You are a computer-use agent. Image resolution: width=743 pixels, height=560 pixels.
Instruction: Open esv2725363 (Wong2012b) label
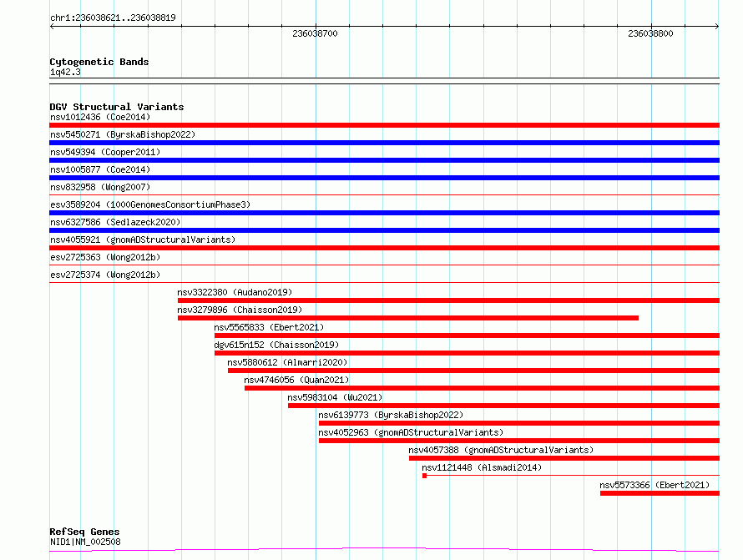pyautogui.click(x=105, y=257)
